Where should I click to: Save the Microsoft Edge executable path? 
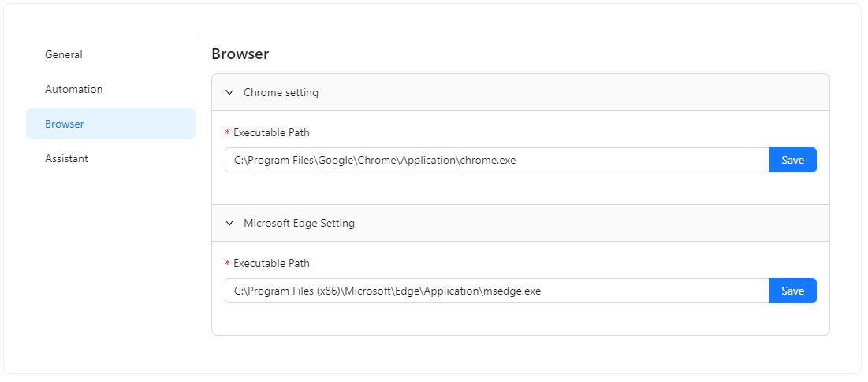[x=792, y=291]
